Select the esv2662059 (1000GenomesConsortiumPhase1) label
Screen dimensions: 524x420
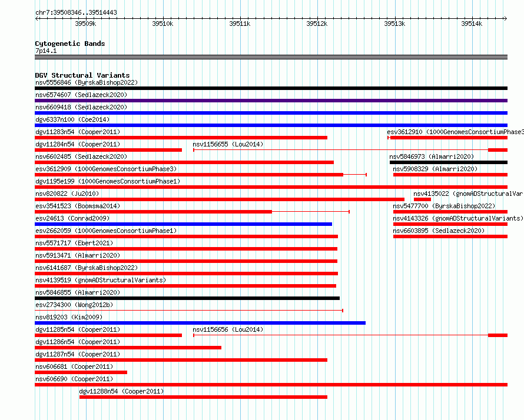(x=106, y=231)
